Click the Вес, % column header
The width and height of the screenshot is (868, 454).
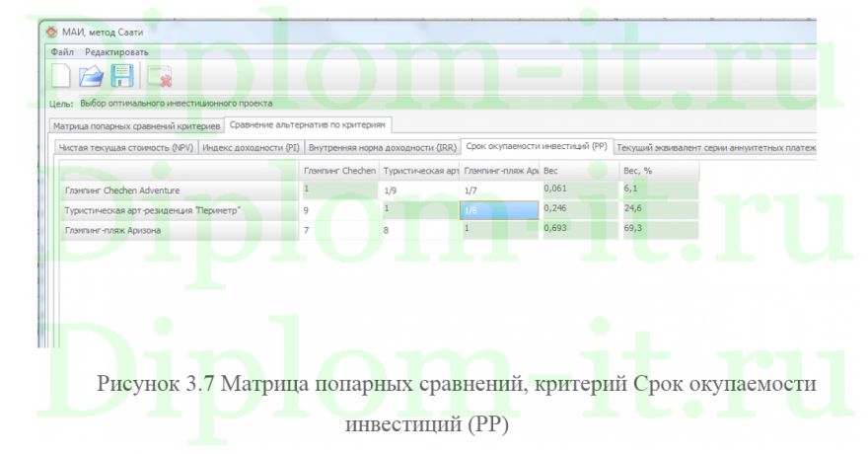(659, 171)
